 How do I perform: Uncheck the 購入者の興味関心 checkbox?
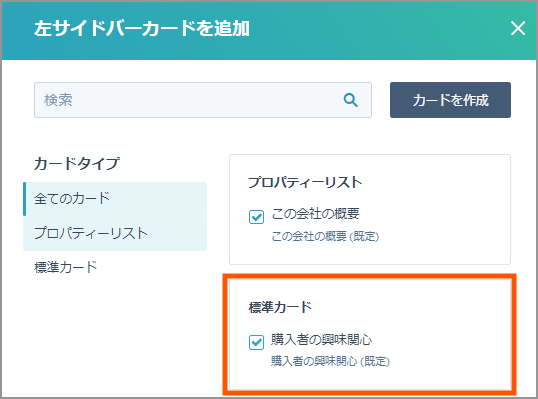tap(256, 342)
